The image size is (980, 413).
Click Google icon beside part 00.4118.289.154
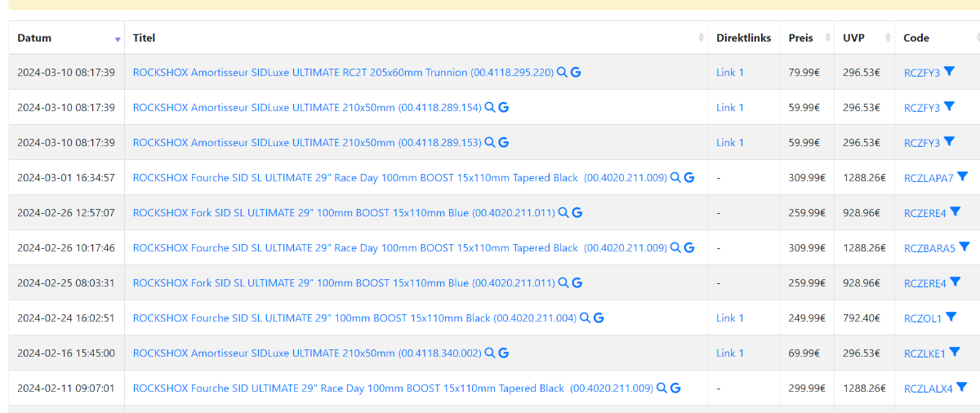[504, 107]
